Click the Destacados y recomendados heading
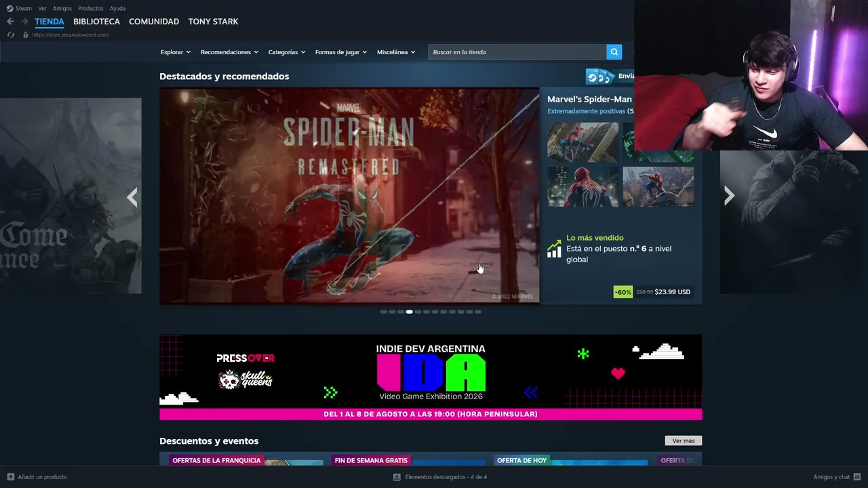868x488 pixels. click(x=224, y=77)
